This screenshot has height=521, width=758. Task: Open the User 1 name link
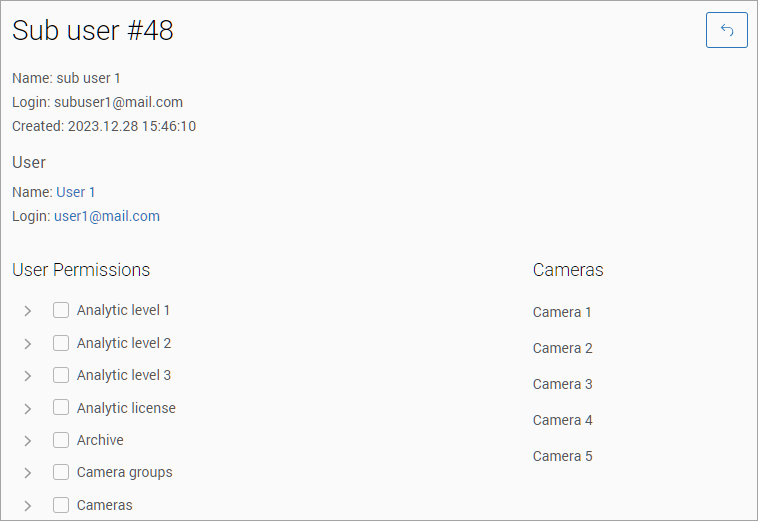coord(76,192)
